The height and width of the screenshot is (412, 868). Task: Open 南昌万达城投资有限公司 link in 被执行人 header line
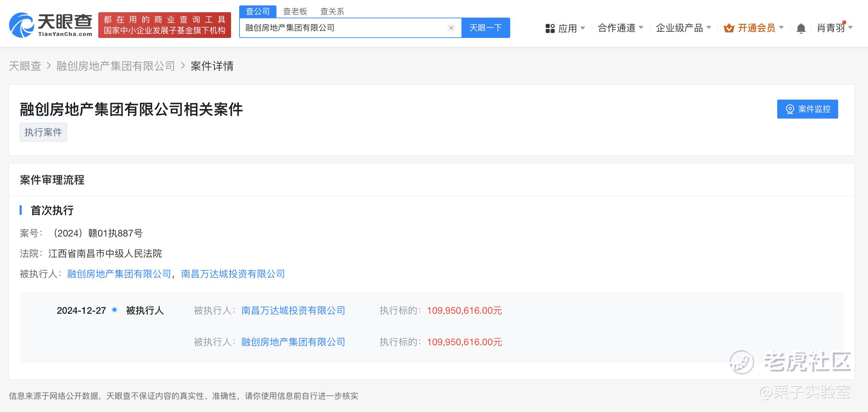pyautogui.click(x=233, y=274)
